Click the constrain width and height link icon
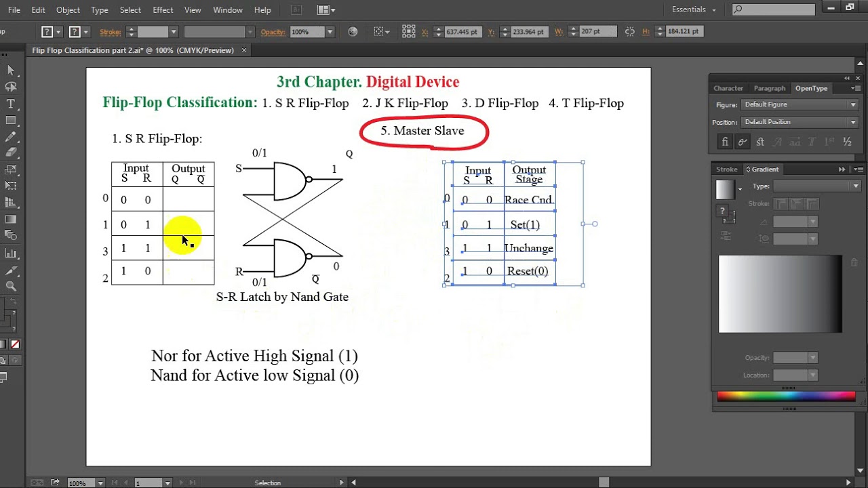The image size is (868, 488). 630,32
